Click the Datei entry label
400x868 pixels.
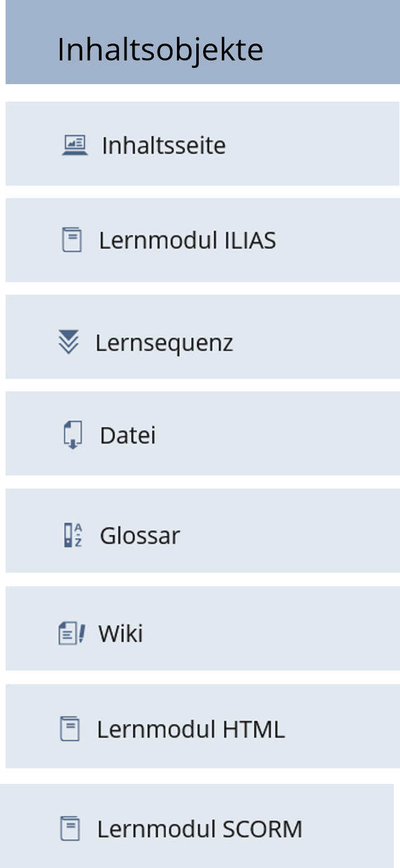click(x=128, y=435)
